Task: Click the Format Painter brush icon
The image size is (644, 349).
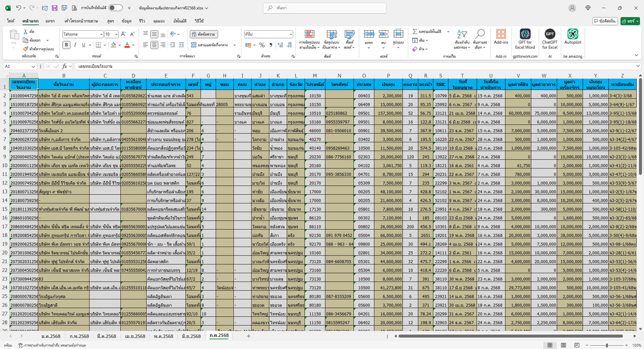Action: click(25, 49)
